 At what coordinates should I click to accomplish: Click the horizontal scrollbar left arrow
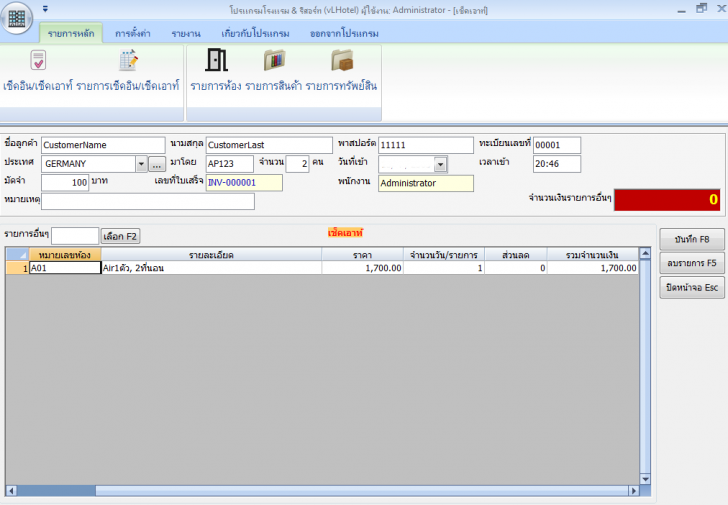click(x=11, y=491)
